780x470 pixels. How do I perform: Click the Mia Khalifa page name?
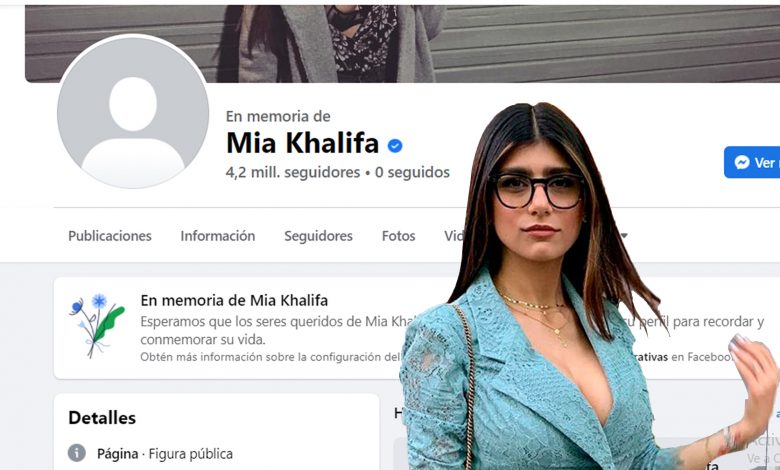click(302, 143)
